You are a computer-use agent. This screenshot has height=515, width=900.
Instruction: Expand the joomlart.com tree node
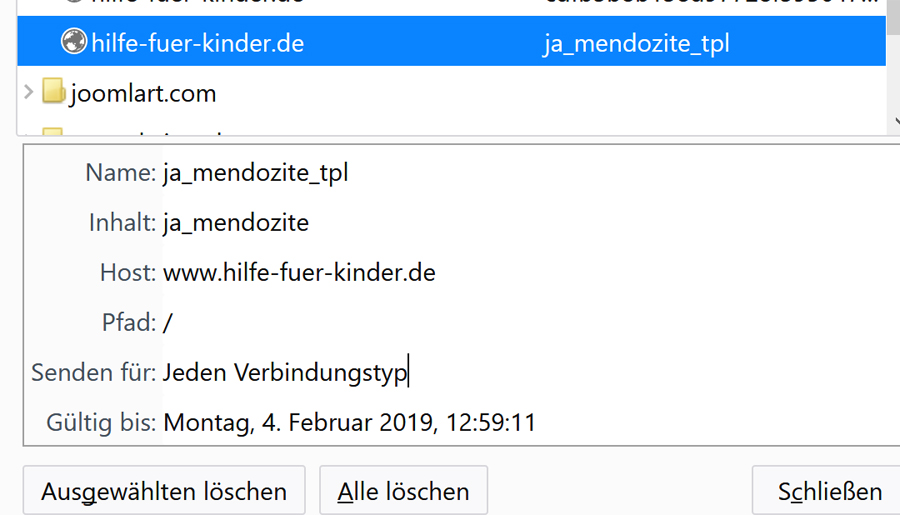pos(28,93)
